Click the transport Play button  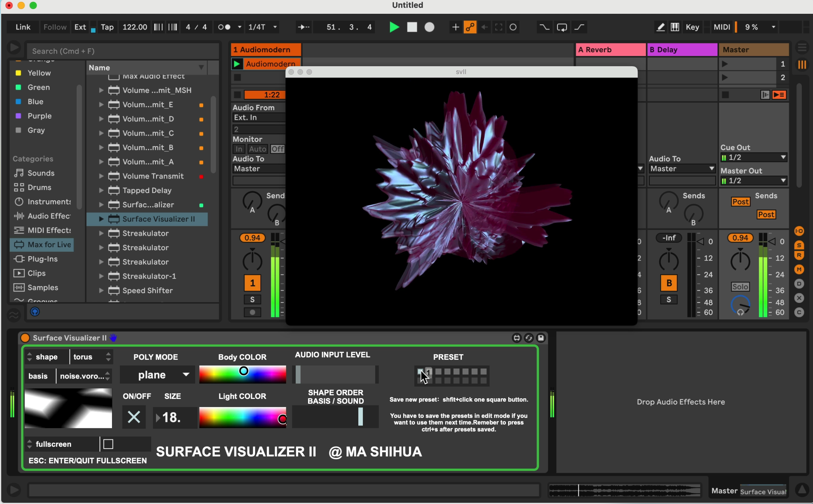coord(394,27)
